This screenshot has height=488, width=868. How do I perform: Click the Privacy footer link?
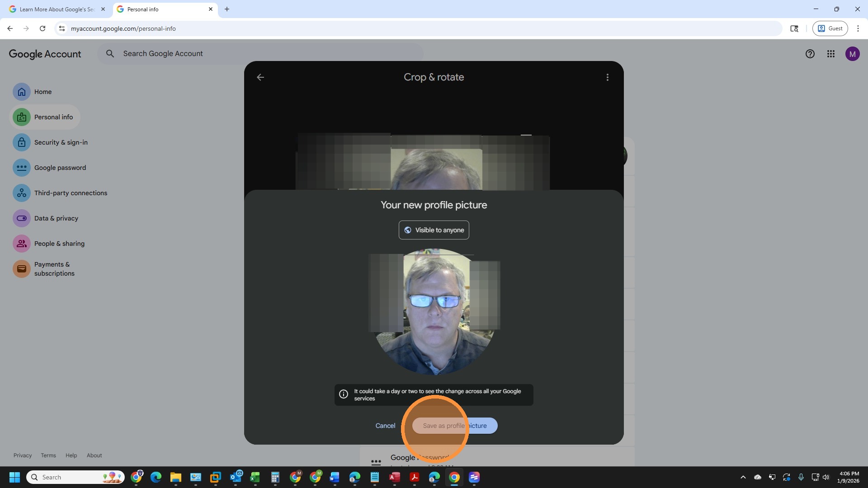tap(23, 455)
